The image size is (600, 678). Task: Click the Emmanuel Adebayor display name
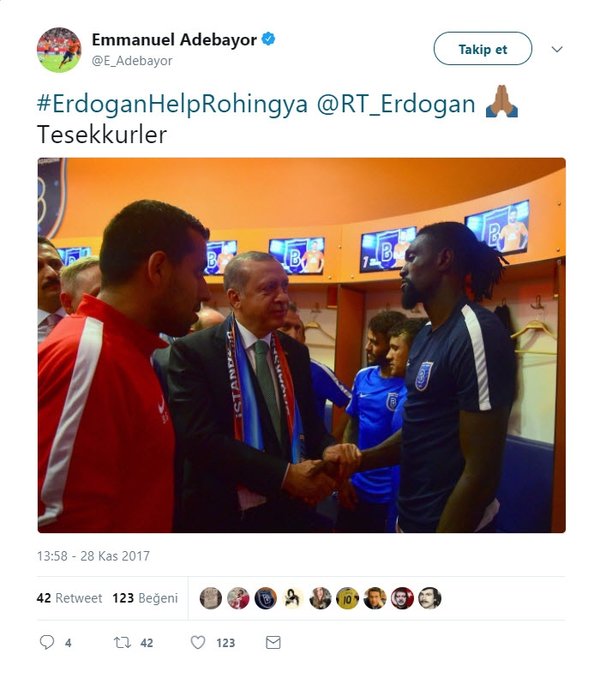tap(174, 40)
